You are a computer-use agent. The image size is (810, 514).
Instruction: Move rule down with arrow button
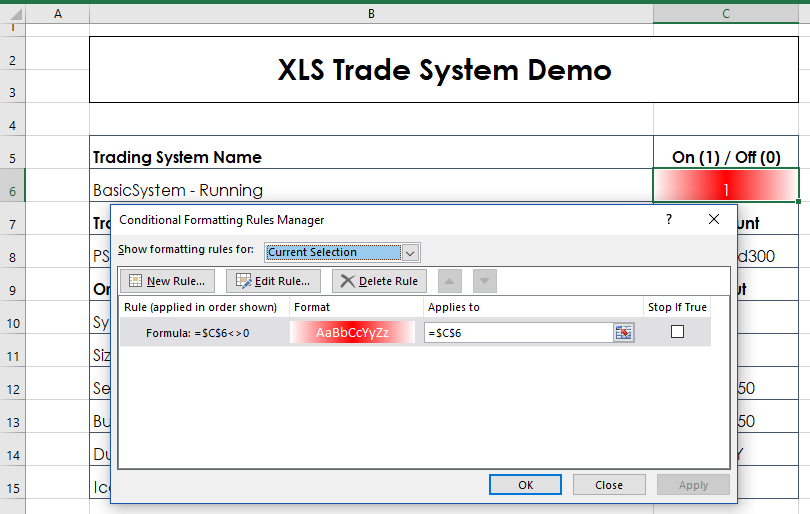point(485,281)
